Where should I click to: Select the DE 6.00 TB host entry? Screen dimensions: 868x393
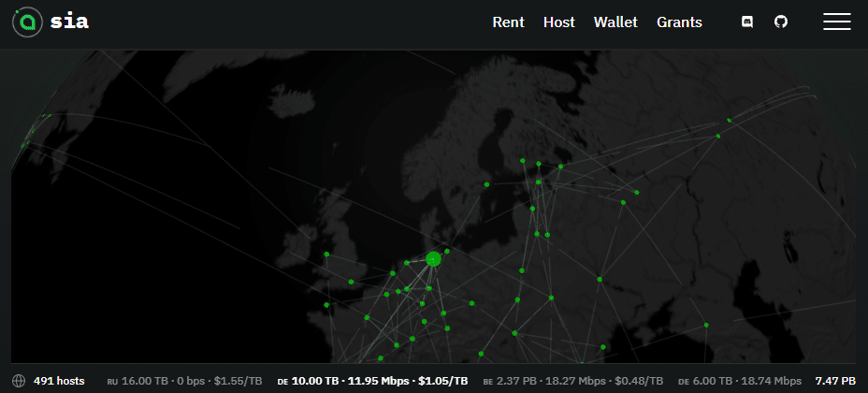[x=740, y=381]
